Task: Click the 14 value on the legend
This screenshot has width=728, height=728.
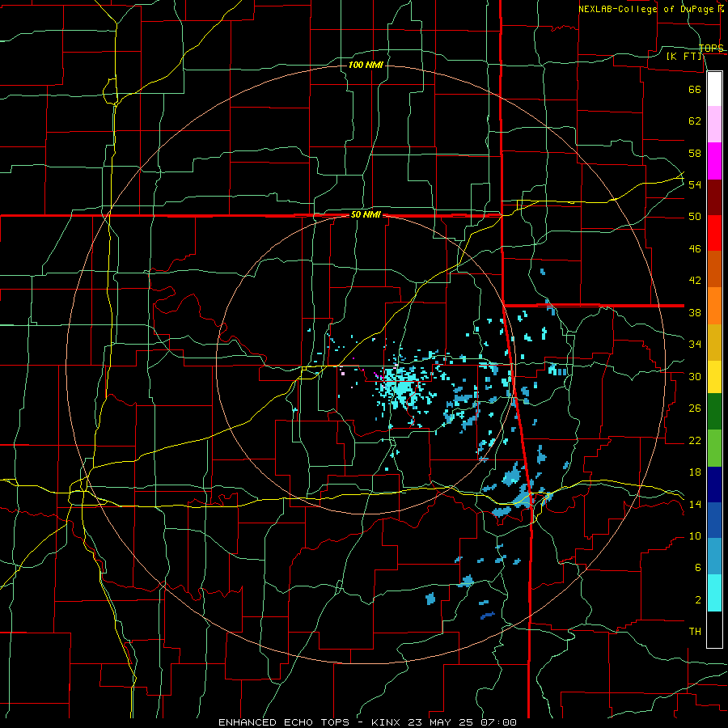Action: click(x=695, y=504)
